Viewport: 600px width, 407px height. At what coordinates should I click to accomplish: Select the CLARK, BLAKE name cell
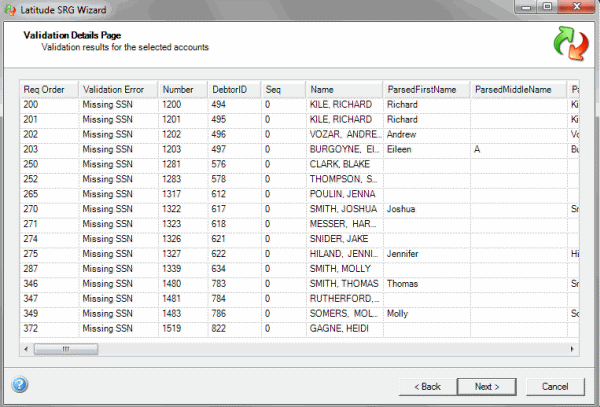[x=344, y=164]
